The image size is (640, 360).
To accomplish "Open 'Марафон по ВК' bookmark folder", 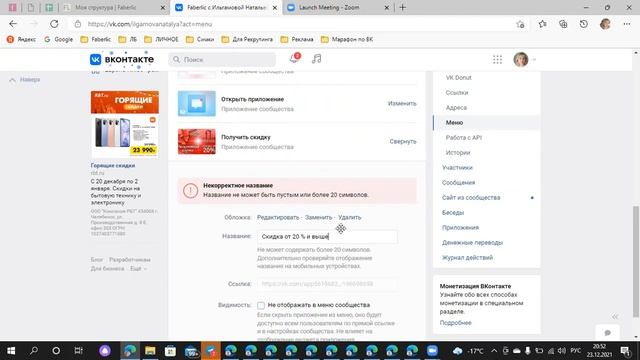I will (347, 40).
